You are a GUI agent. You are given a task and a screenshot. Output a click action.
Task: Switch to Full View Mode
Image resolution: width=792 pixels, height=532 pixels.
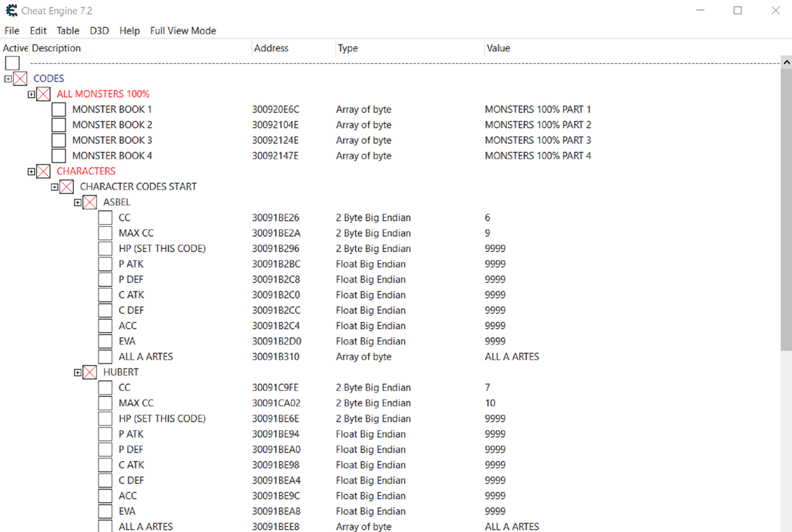click(x=183, y=31)
